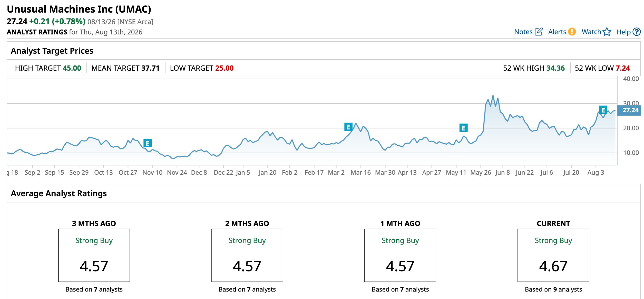644x299 pixels.
Task: Open Help via the question mark icon
Action: point(637,32)
